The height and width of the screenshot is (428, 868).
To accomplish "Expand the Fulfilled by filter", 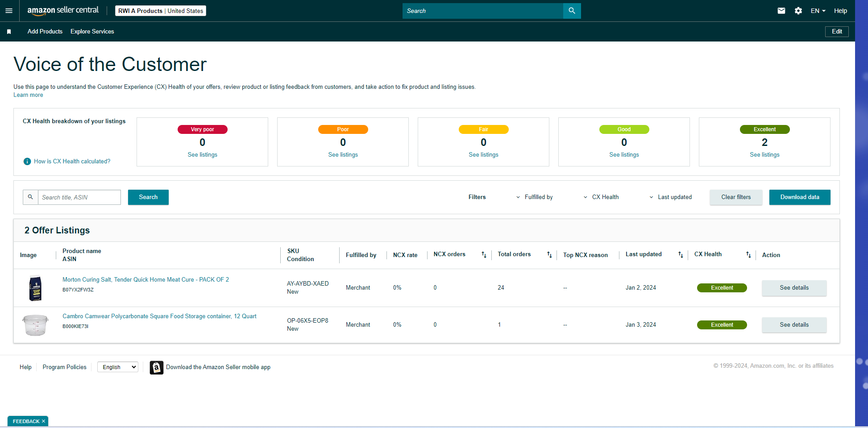I will (535, 197).
